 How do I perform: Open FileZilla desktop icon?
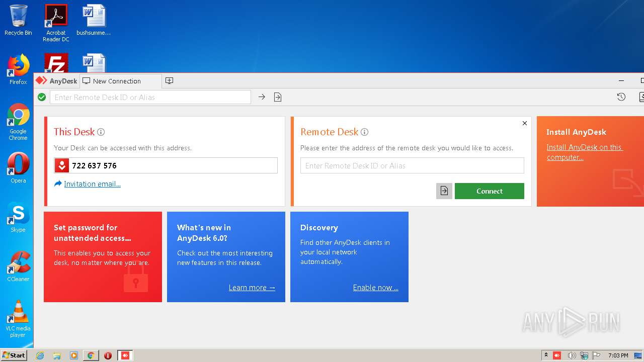coord(56,63)
